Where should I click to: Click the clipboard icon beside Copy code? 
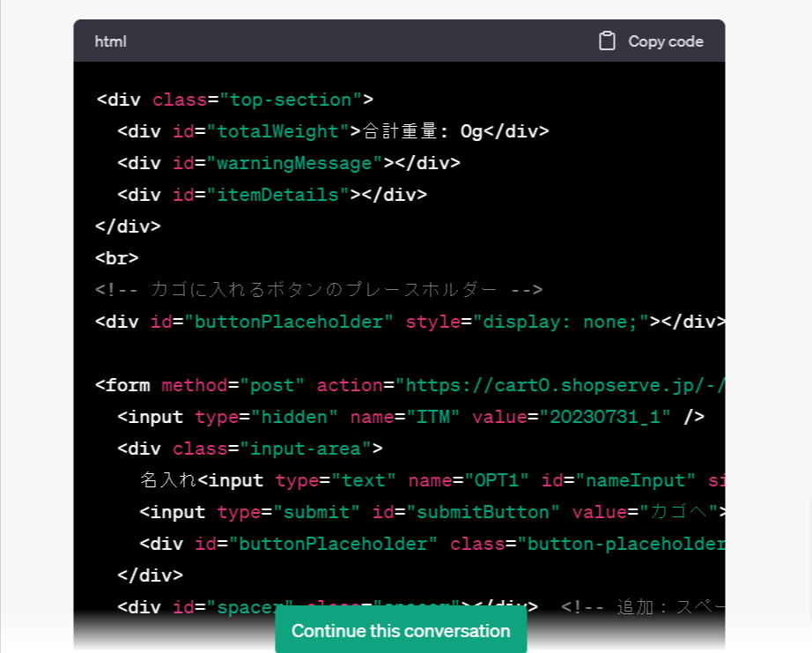point(607,41)
